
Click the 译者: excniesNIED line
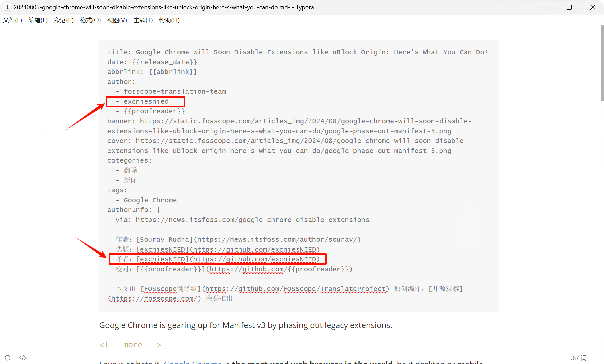click(x=218, y=259)
